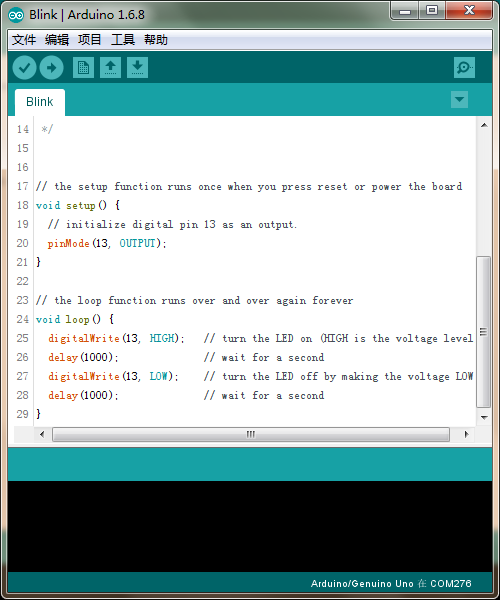Open the 工具 menu

pyautogui.click(x=123, y=40)
